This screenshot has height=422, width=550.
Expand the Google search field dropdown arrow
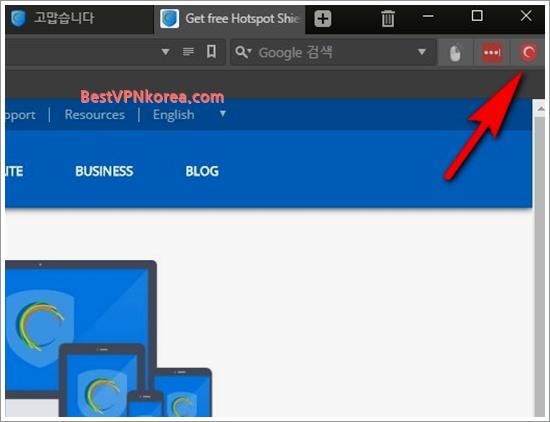pos(422,52)
